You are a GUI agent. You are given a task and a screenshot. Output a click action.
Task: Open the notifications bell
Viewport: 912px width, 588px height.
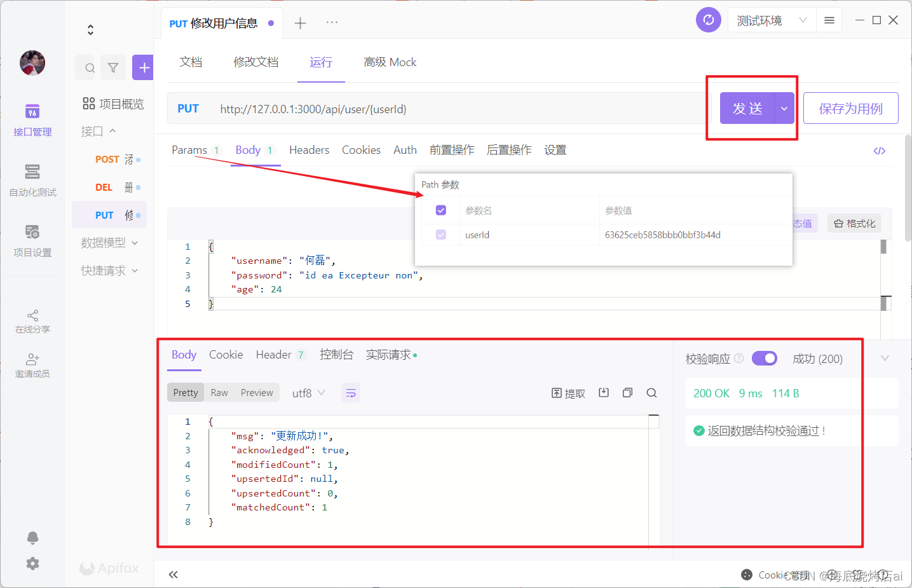tap(32, 538)
